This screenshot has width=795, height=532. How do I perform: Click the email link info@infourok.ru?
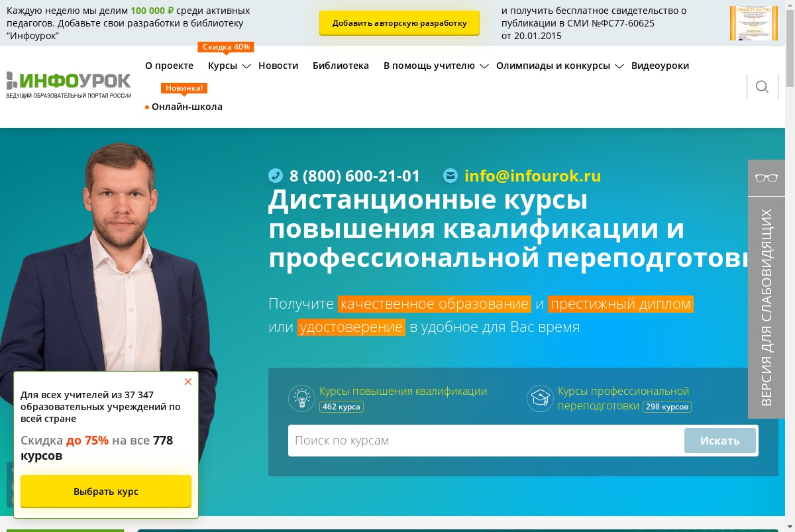(533, 176)
